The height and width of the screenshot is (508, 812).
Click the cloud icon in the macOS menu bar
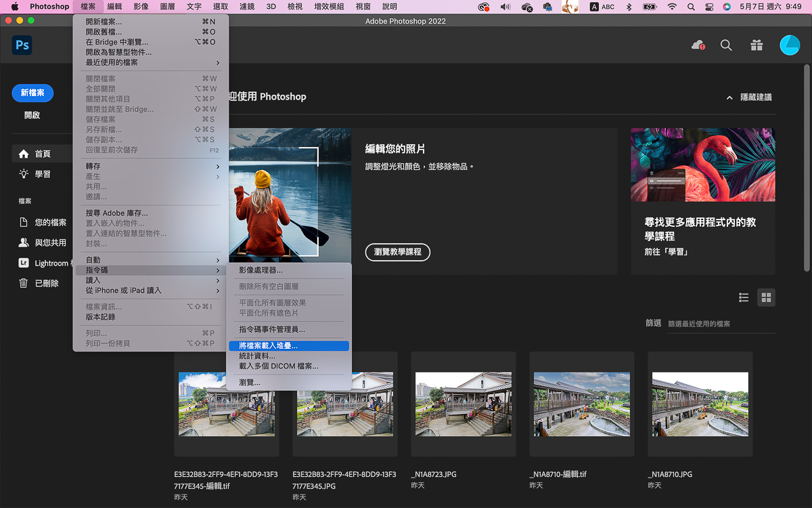[528, 7]
